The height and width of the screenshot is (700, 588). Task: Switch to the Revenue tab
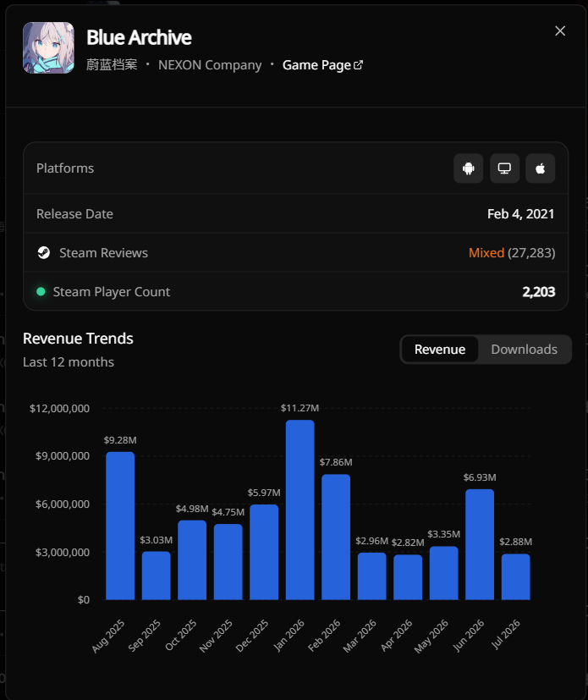[x=440, y=349]
